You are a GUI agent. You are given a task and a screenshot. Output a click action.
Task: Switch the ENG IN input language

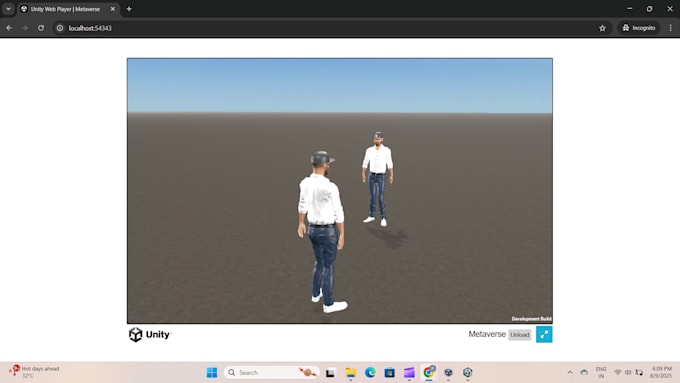pyautogui.click(x=601, y=373)
